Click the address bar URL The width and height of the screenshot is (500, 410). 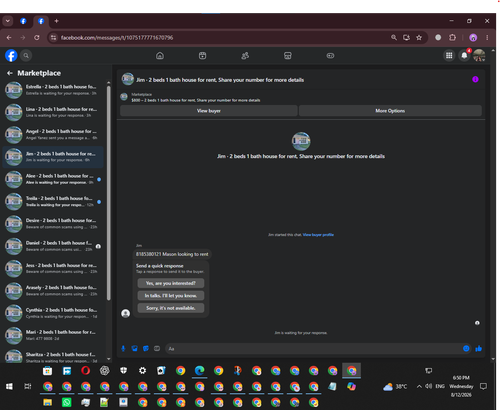tap(117, 38)
